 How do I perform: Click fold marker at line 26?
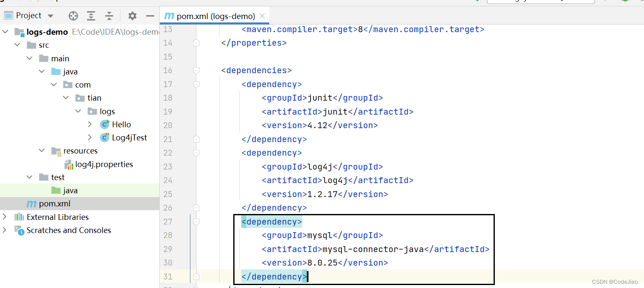point(196,208)
